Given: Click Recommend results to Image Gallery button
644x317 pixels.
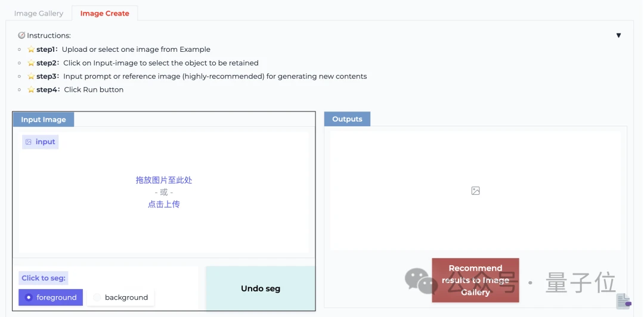Looking at the screenshot, I should pos(475,280).
